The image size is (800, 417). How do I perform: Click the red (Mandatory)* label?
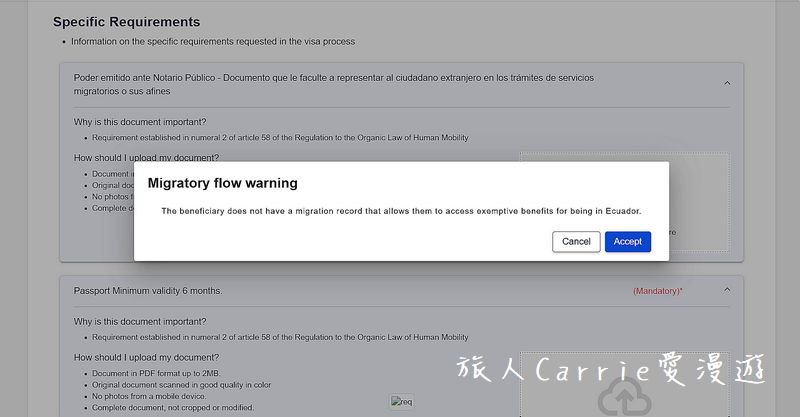pos(658,291)
